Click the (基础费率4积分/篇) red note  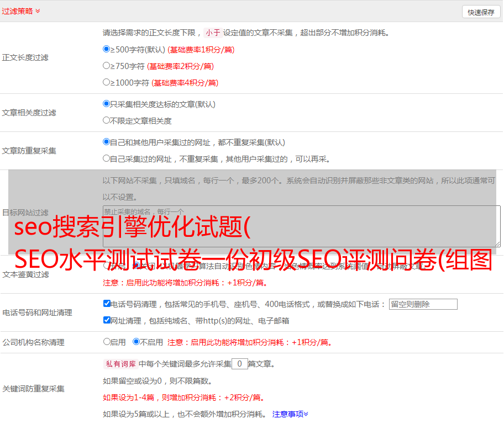(185, 83)
